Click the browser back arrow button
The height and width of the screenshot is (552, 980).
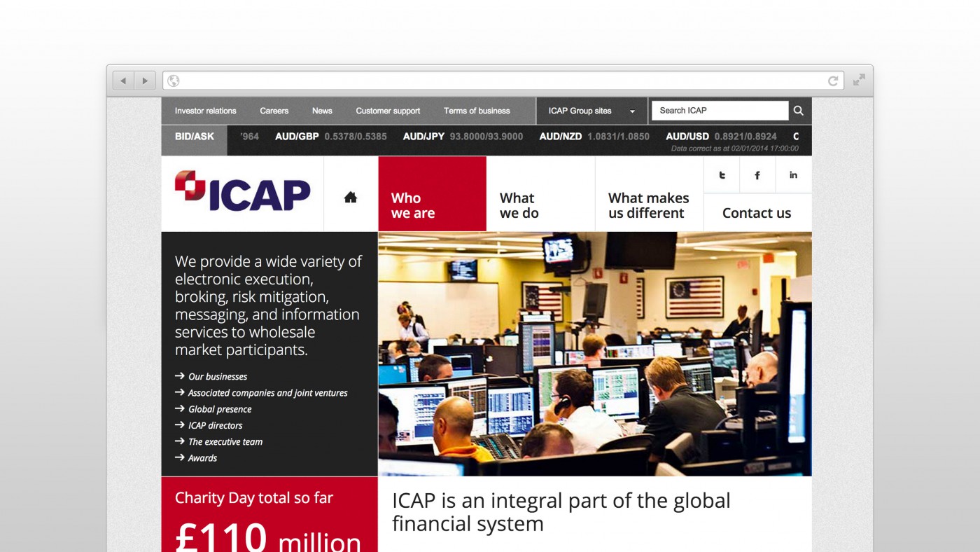click(x=123, y=81)
